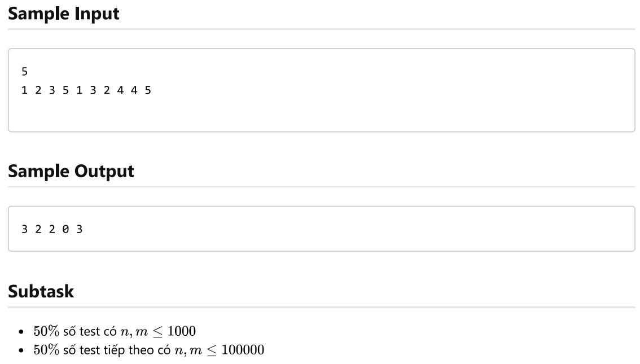
Task: Click the Subtask heading
Action: (41, 291)
